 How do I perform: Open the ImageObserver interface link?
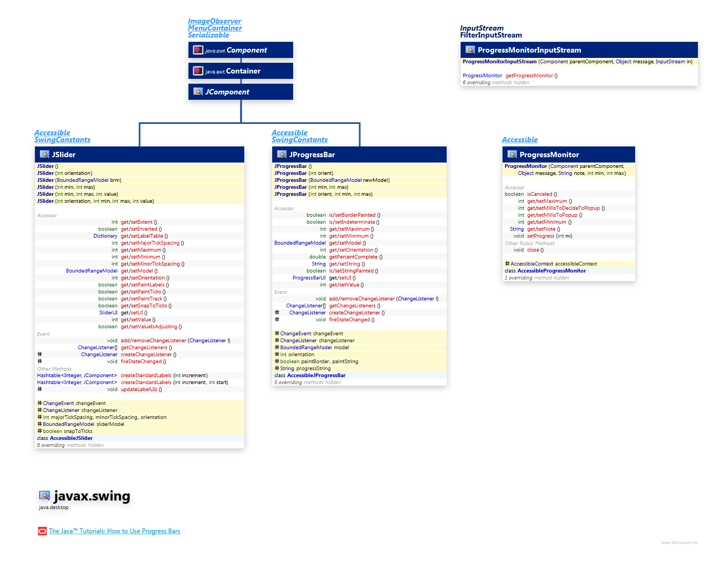(214, 21)
